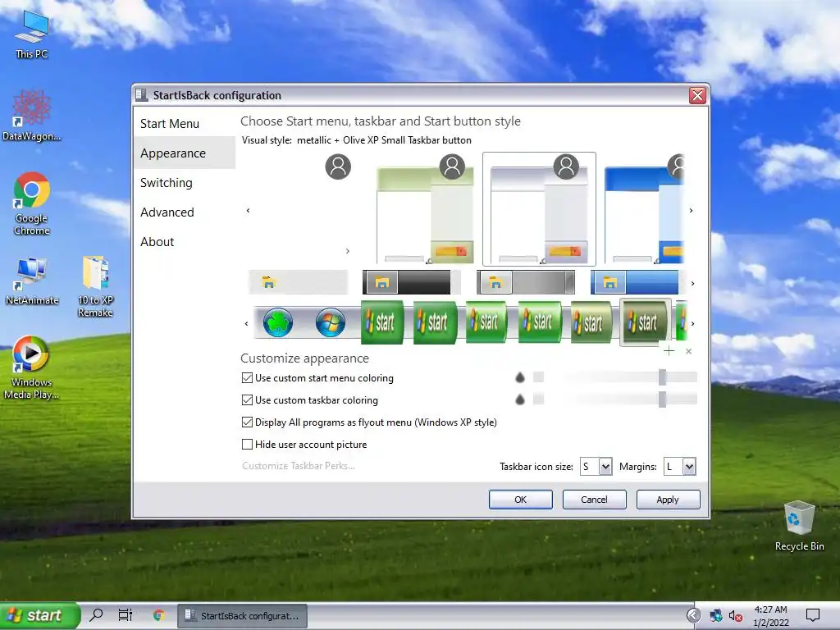Launch Chrome from the taskbar

(158, 615)
